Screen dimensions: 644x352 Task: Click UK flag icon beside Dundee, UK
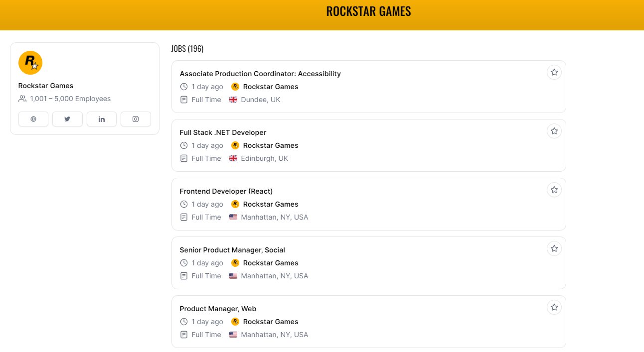(x=233, y=100)
